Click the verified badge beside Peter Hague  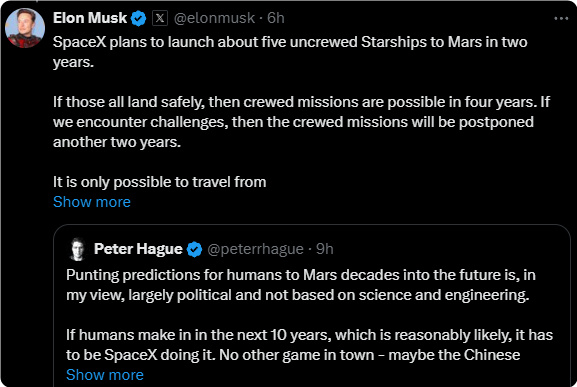click(x=194, y=249)
